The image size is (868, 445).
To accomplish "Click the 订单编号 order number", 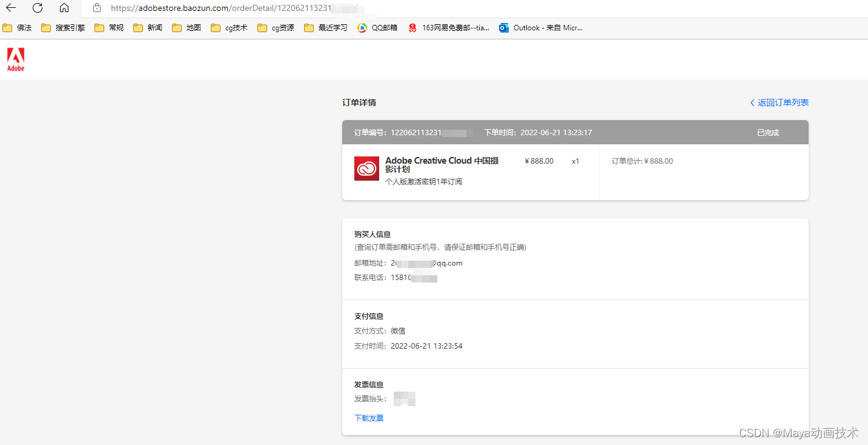I will click(414, 132).
